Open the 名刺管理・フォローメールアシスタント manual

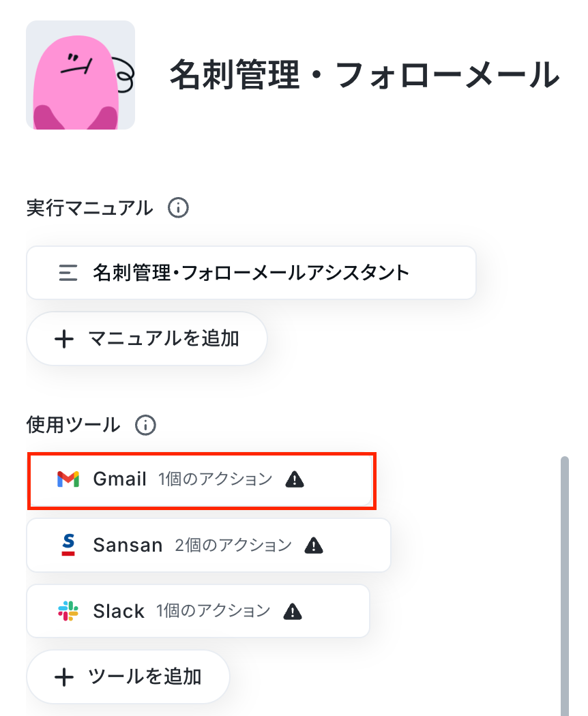click(251, 273)
